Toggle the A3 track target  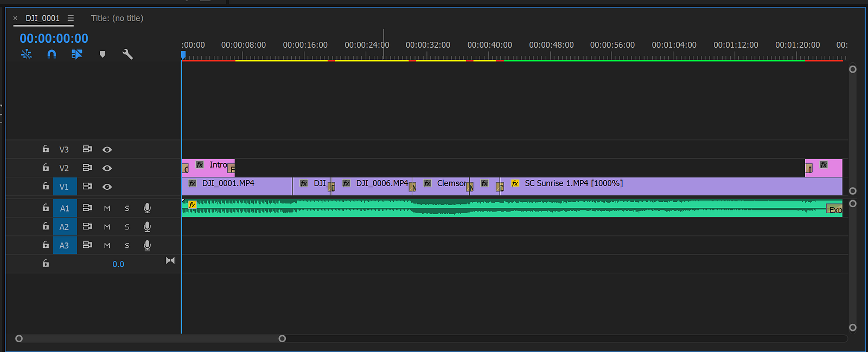coord(64,245)
